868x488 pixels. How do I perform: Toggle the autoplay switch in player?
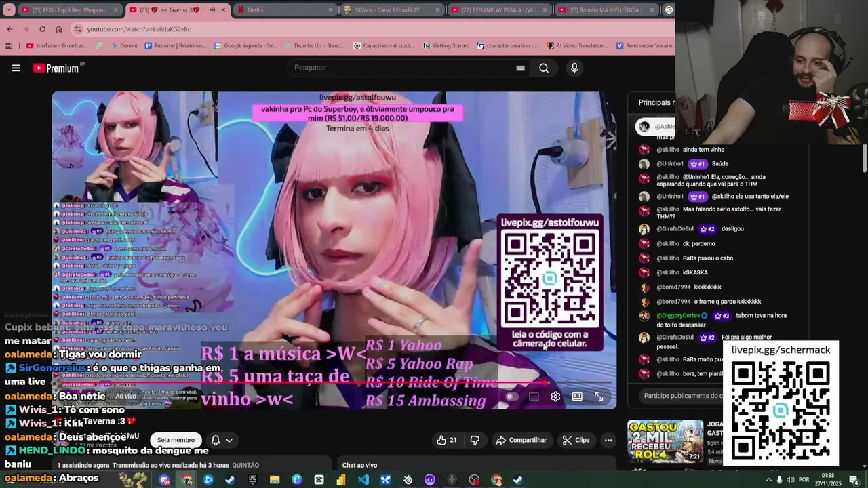(512, 396)
